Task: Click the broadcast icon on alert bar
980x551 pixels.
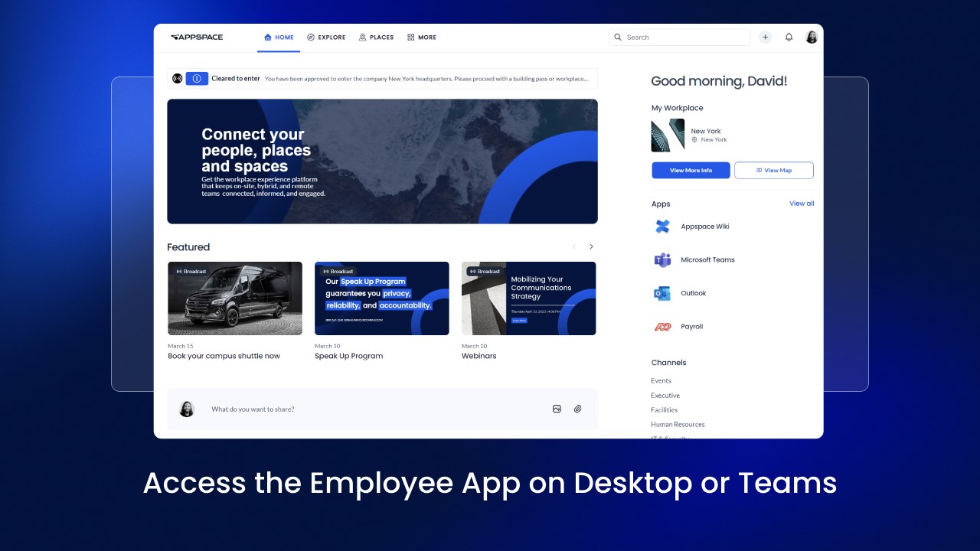Action: point(178,78)
